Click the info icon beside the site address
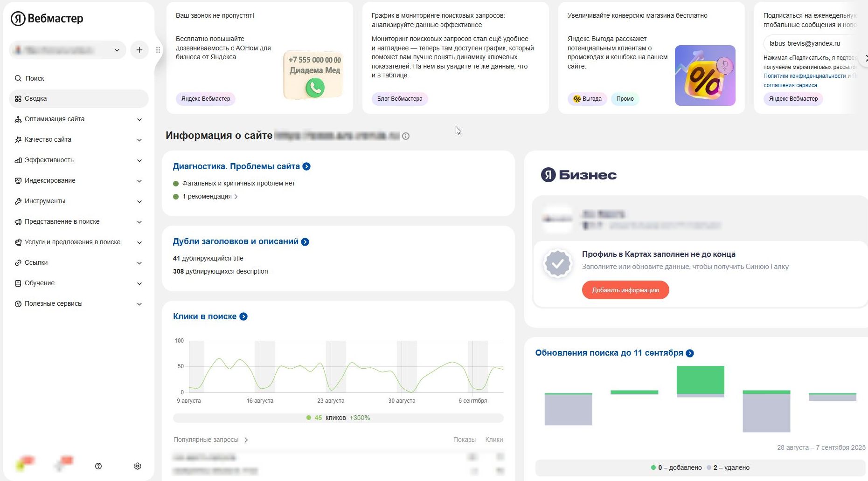This screenshot has width=868, height=481. (x=406, y=136)
